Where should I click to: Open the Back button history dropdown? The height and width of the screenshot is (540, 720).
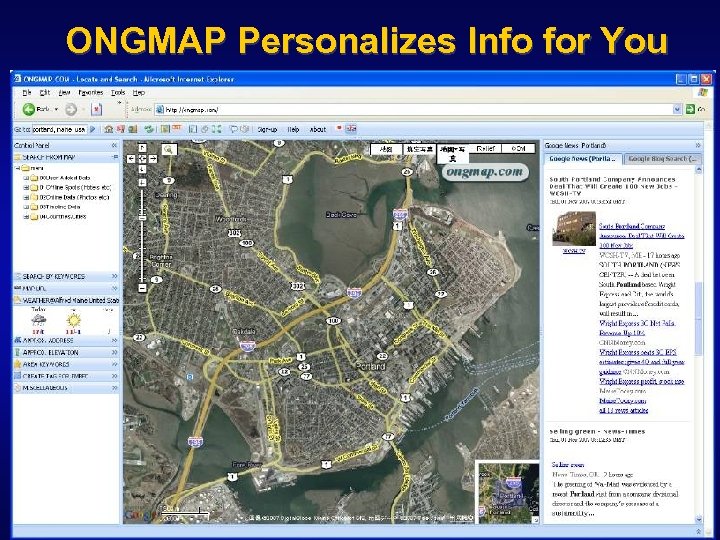(x=56, y=109)
